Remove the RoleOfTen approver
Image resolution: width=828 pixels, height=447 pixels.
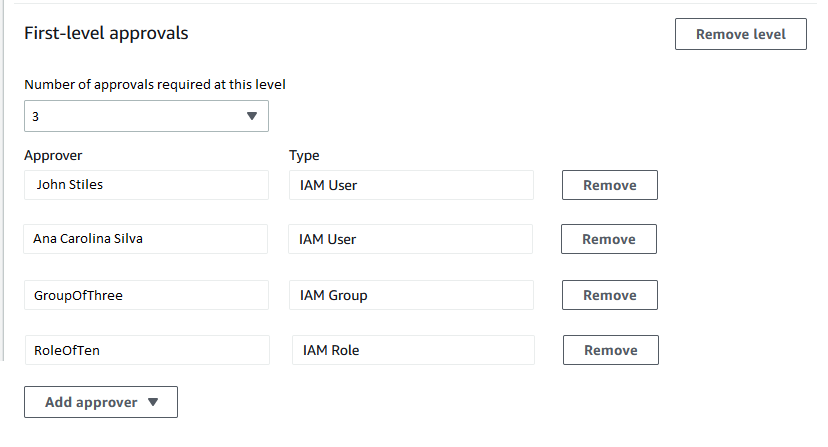(x=610, y=350)
